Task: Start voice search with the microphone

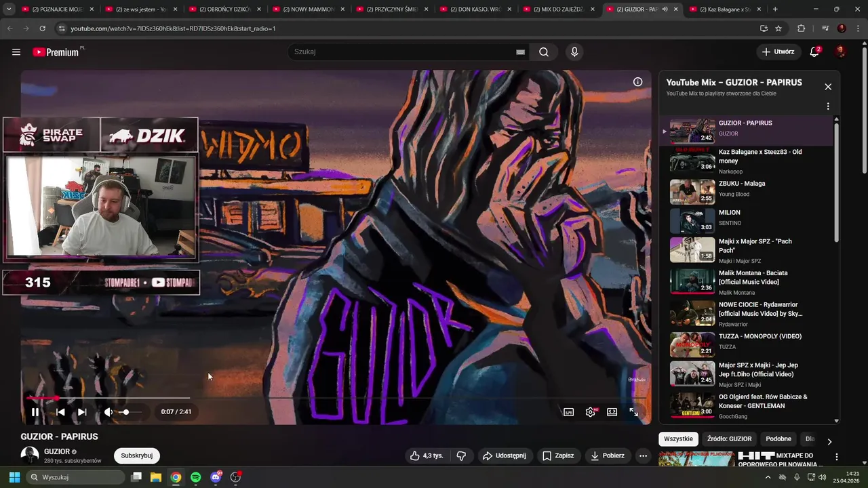Action: point(574,52)
